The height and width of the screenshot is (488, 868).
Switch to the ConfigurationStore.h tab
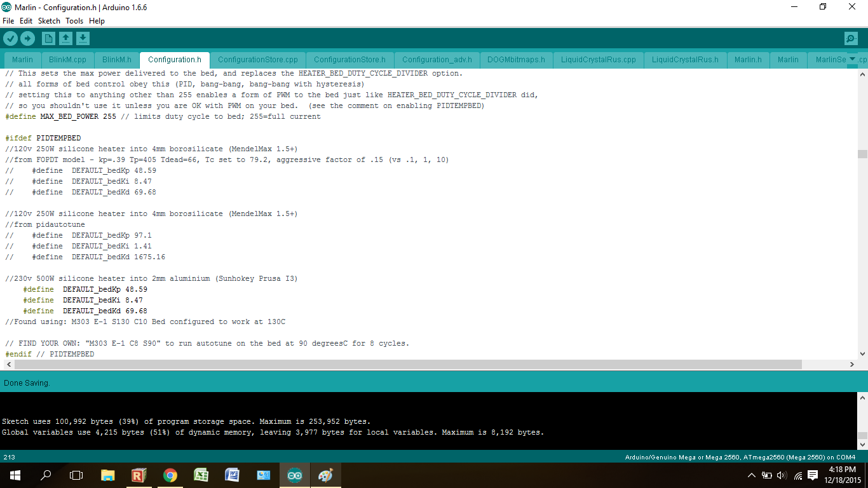pyautogui.click(x=349, y=60)
